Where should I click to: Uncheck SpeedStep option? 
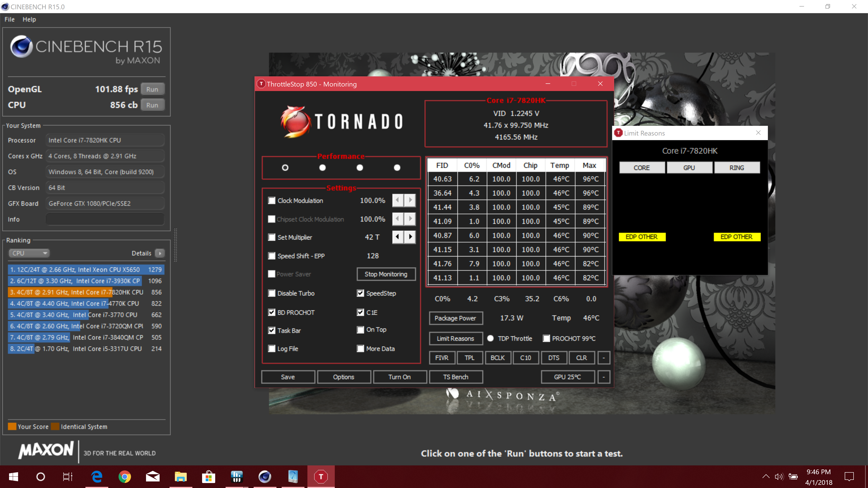point(360,293)
